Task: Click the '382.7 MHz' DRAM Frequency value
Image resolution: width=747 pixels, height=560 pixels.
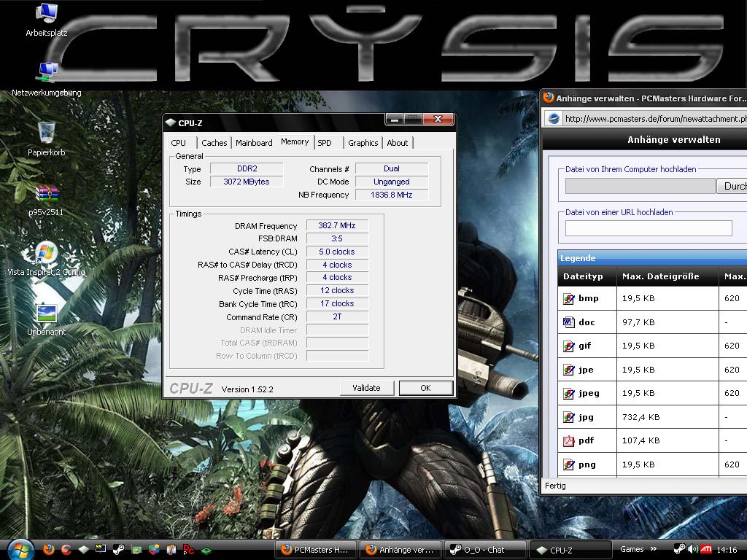Action: click(x=337, y=226)
